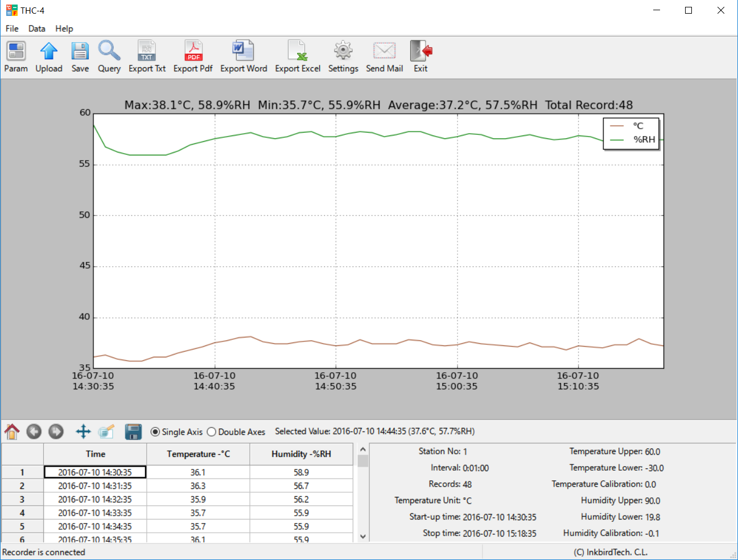Image resolution: width=738 pixels, height=560 pixels.
Task: Click the Humidity -%RH column header
Action: (x=301, y=454)
